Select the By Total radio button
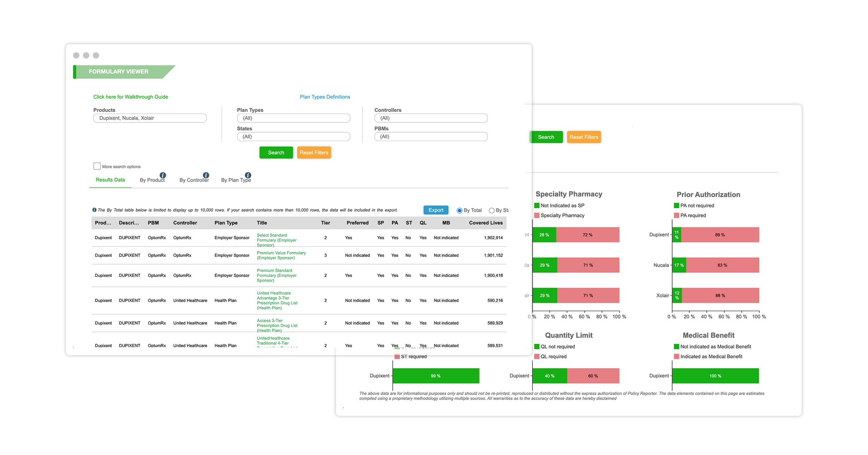Screen dimensions: 868x455 click(x=459, y=210)
